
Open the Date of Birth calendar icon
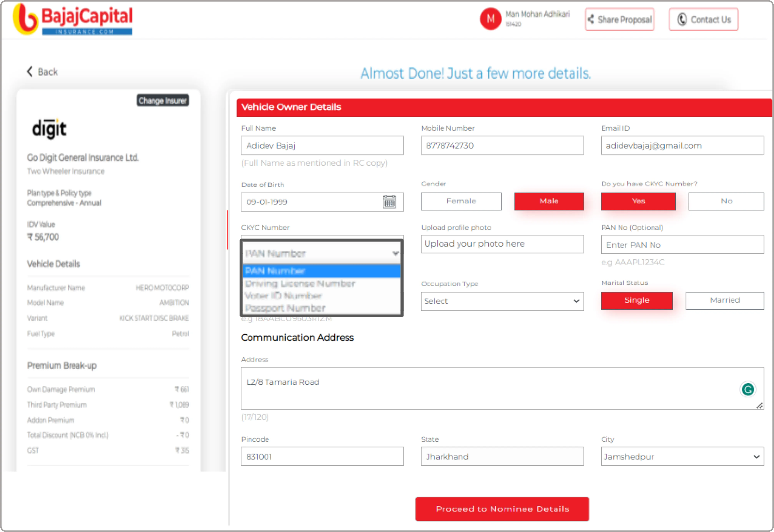pyautogui.click(x=389, y=202)
